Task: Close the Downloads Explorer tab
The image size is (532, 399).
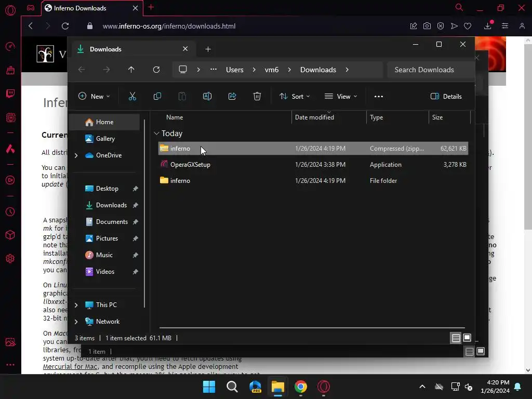Action: click(185, 49)
